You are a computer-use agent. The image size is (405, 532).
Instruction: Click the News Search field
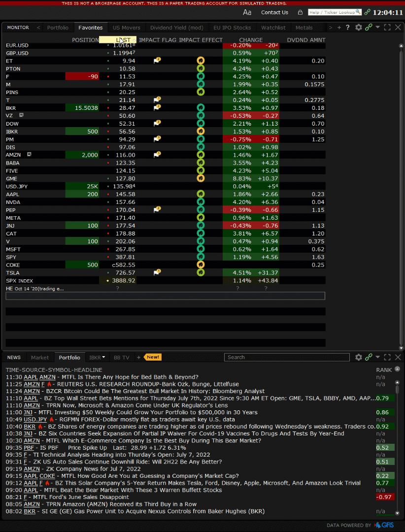click(287, 357)
